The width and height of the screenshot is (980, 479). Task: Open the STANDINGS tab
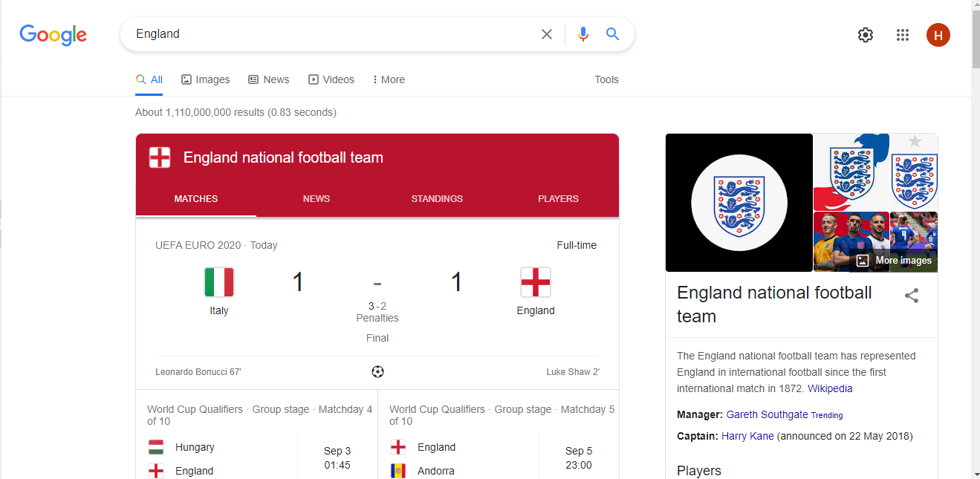coord(437,199)
